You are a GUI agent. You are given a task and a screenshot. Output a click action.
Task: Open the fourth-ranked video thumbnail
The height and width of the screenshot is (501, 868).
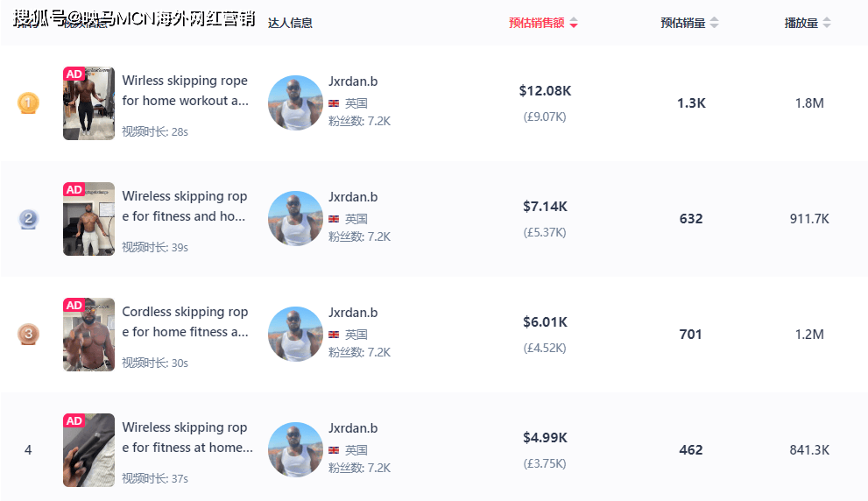88,450
